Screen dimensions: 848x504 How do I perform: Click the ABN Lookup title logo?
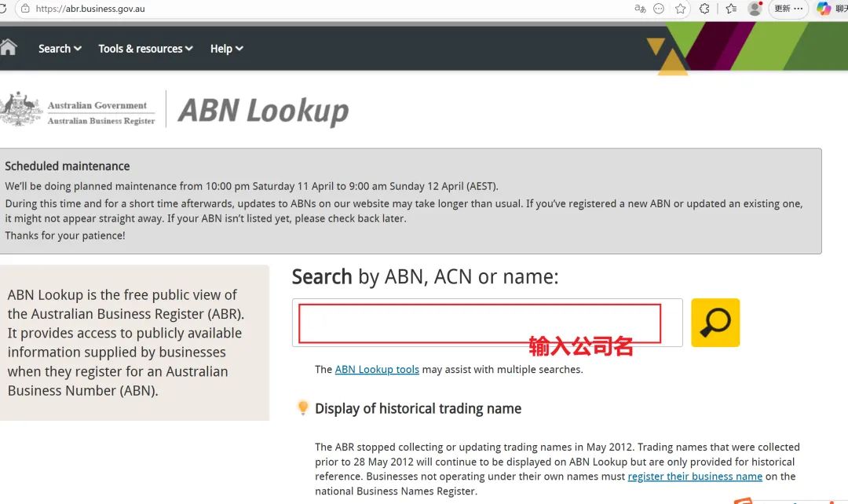(x=263, y=111)
